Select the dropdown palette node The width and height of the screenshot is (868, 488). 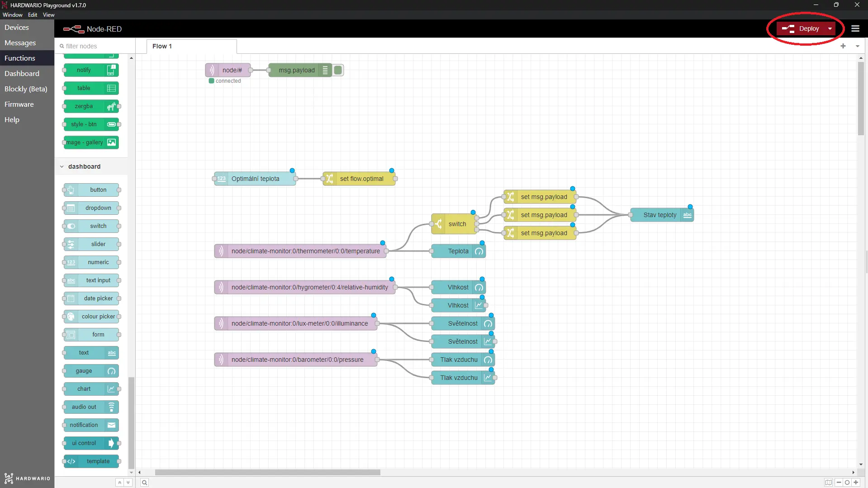(91, 208)
